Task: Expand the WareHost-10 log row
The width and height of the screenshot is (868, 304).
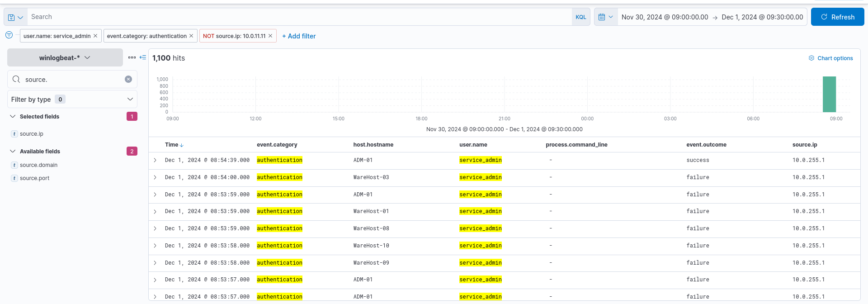Action: coord(155,246)
